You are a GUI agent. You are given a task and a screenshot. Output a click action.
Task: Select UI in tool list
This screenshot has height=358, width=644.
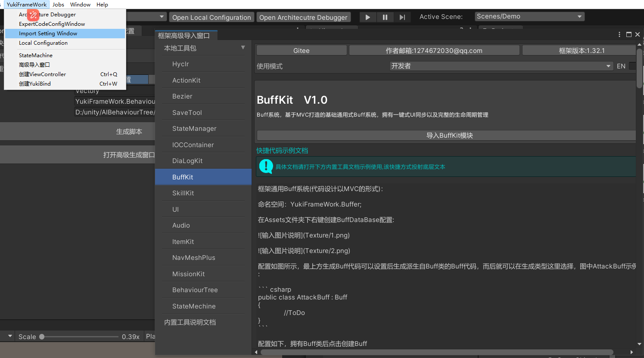pyautogui.click(x=203, y=209)
